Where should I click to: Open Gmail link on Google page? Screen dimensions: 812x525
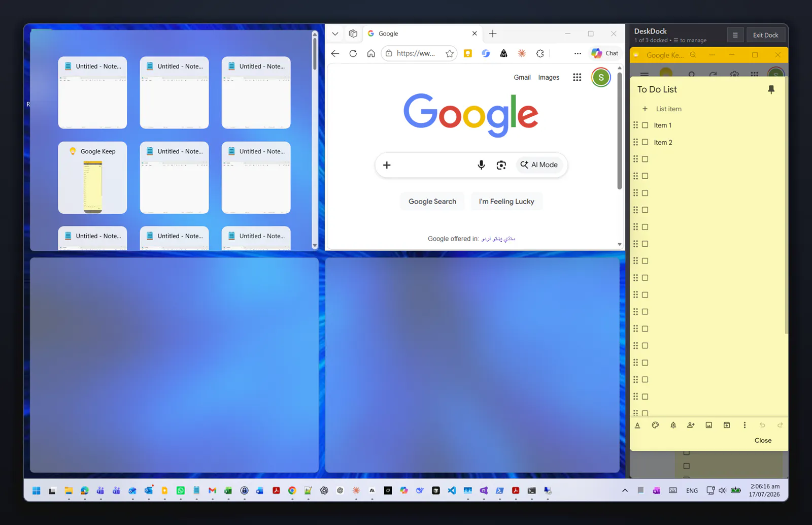coord(522,77)
